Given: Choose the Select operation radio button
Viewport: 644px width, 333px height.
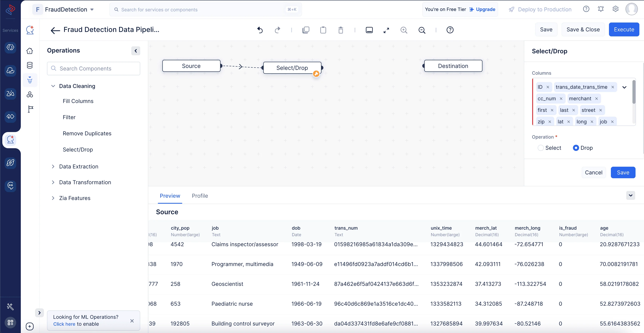Looking at the screenshot, I should 541,148.
